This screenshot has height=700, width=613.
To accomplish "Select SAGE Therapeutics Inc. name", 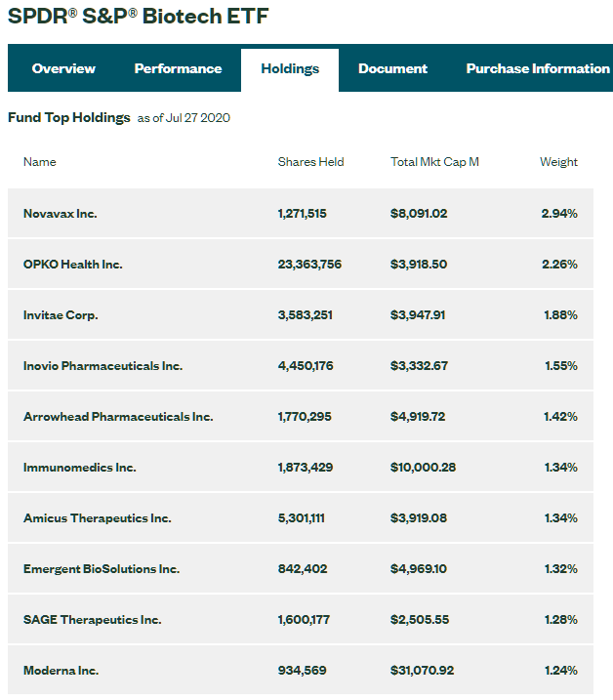I will click(93, 620).
